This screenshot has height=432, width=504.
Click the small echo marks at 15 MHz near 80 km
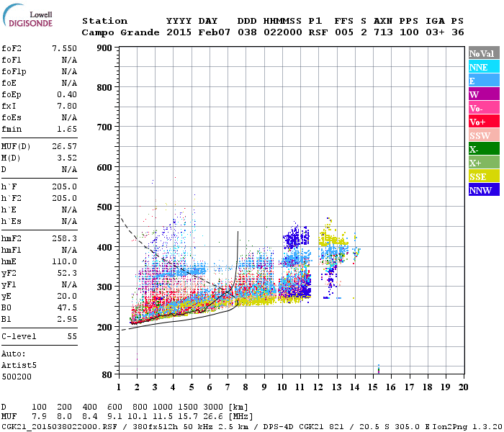pos(379,369)
